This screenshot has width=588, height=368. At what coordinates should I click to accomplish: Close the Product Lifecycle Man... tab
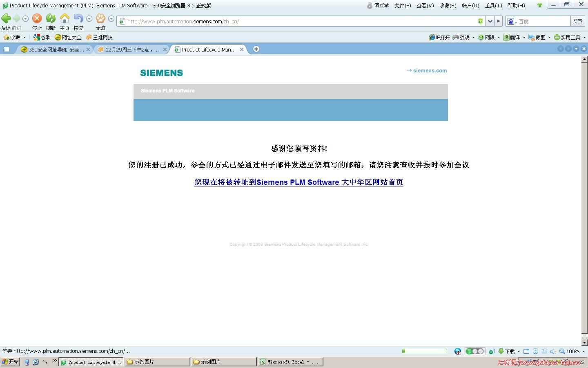pos(242,49)
